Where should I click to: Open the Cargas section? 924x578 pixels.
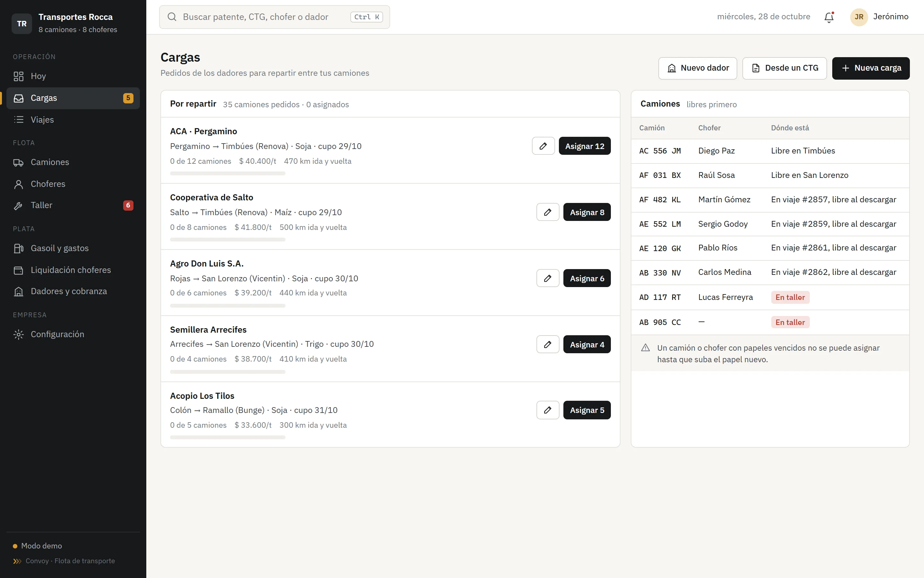point(73,98)
